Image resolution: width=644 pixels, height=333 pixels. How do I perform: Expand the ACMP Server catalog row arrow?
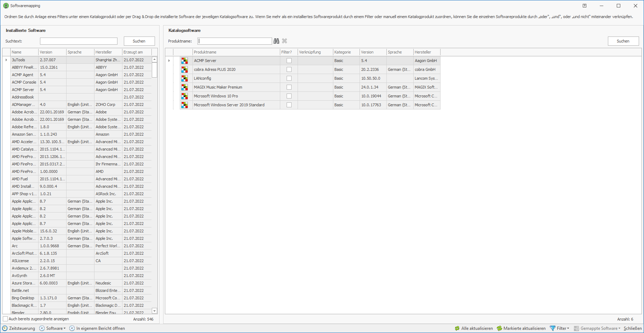pos(169,61)
